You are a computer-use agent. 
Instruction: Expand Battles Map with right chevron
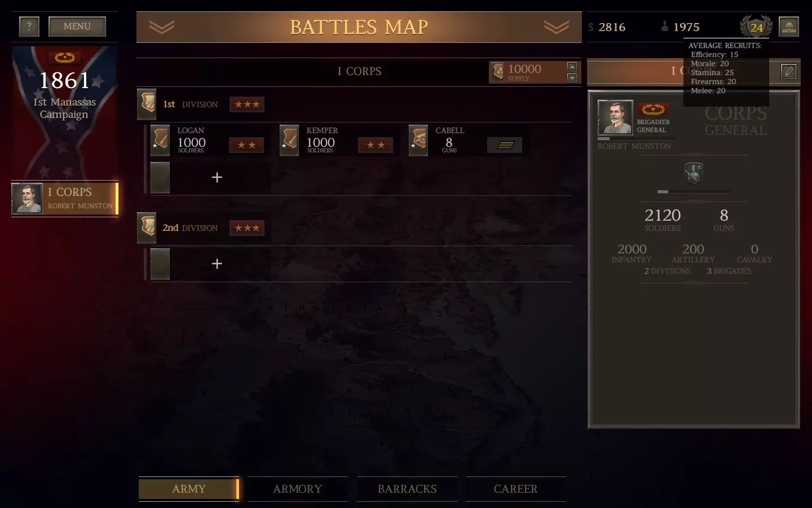[557, 27]
